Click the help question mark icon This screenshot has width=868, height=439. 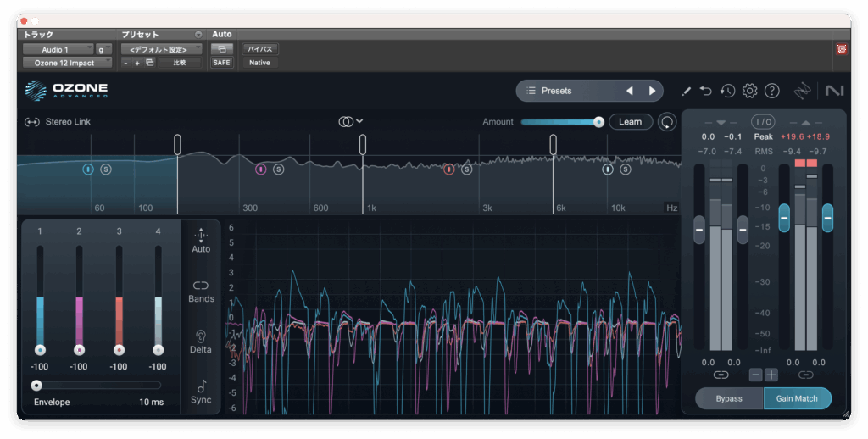[x=771, y=91]
